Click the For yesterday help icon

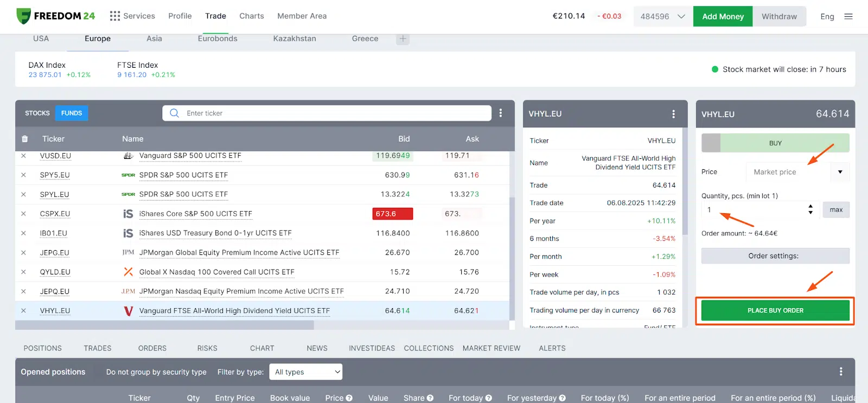pos(562,398)
